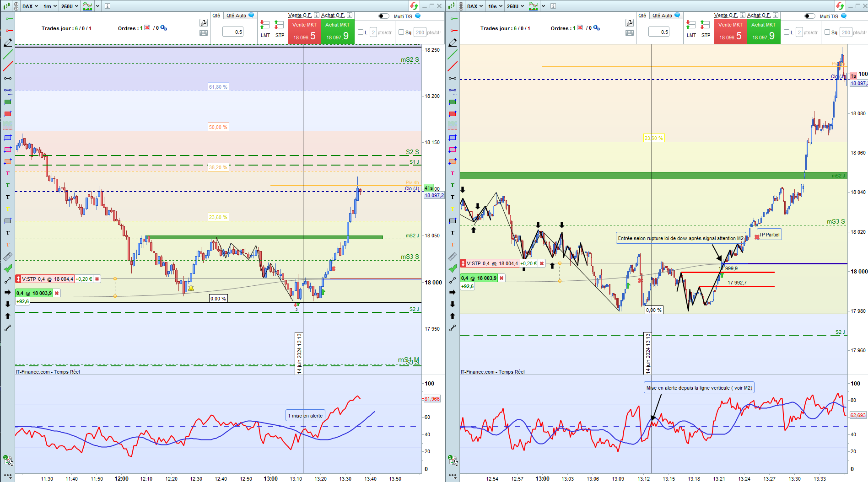Click the red-green refresh arrows icon in the left chart
The height and width of the screenshot is (482, 868).
[x=414, y=6]
